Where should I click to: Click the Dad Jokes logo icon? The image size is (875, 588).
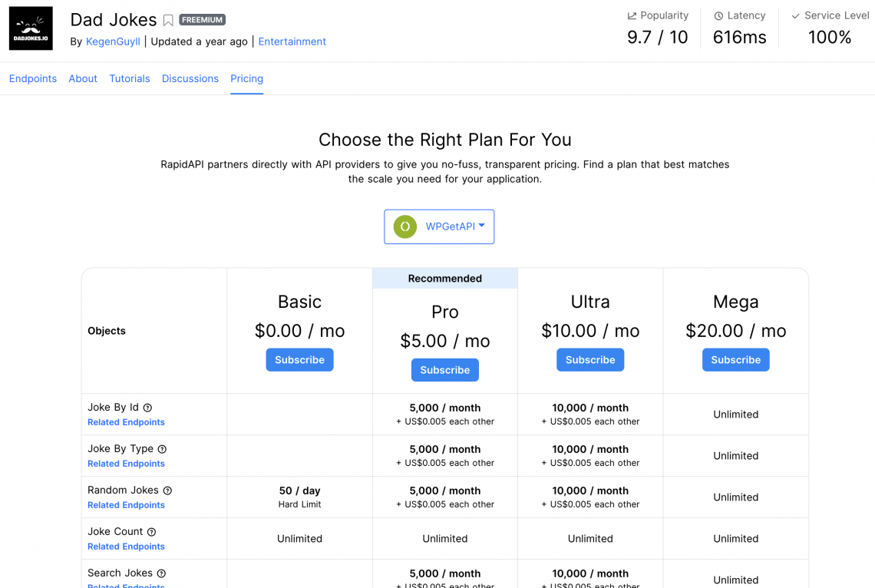pos(31,28)
